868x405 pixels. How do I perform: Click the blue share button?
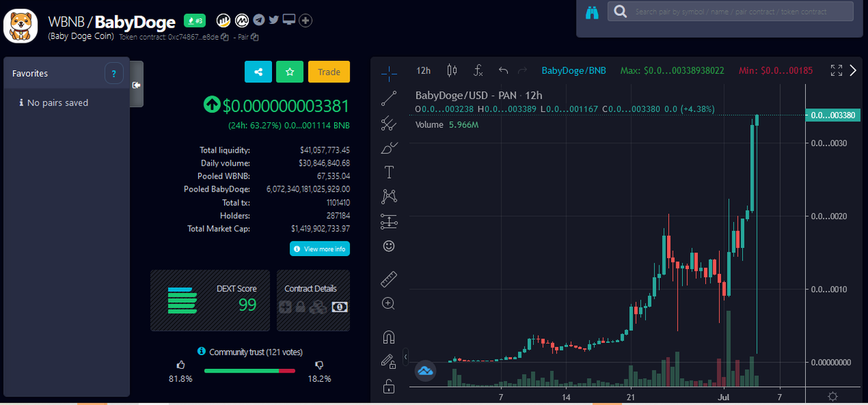tap(258, 72)
